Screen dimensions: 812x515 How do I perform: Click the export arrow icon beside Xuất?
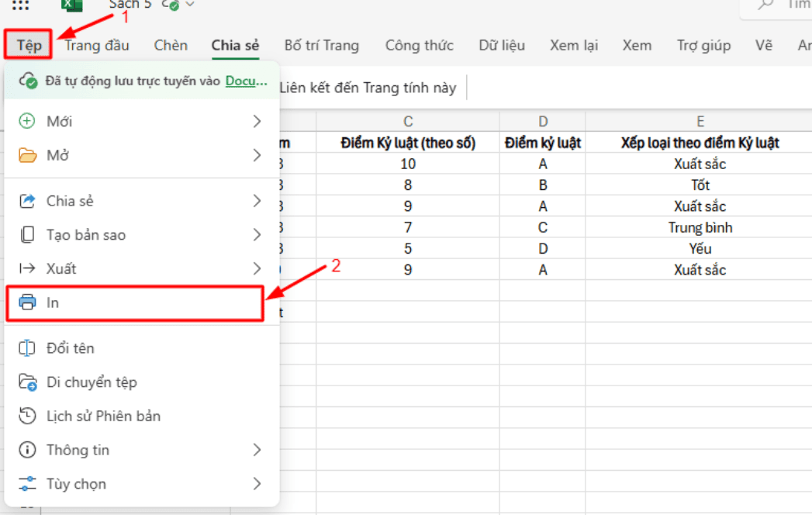pos(27,268)
